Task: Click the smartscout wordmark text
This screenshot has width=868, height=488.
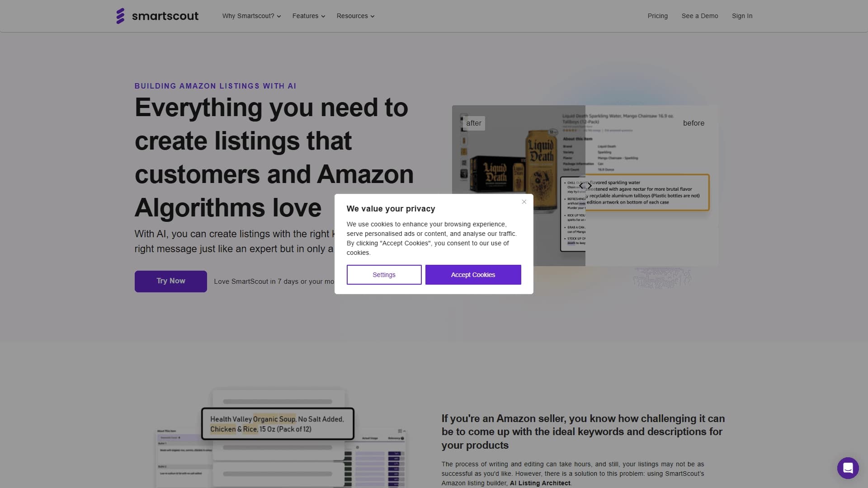Action: pyautogui.click(x=165, y=16)
